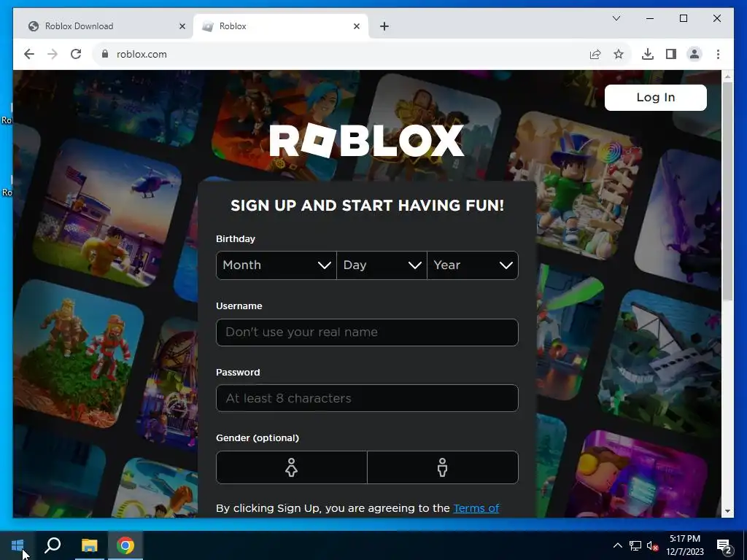The image size is (747, 560).
Task: Click the Username input field
Action: (x=367, y=332)
